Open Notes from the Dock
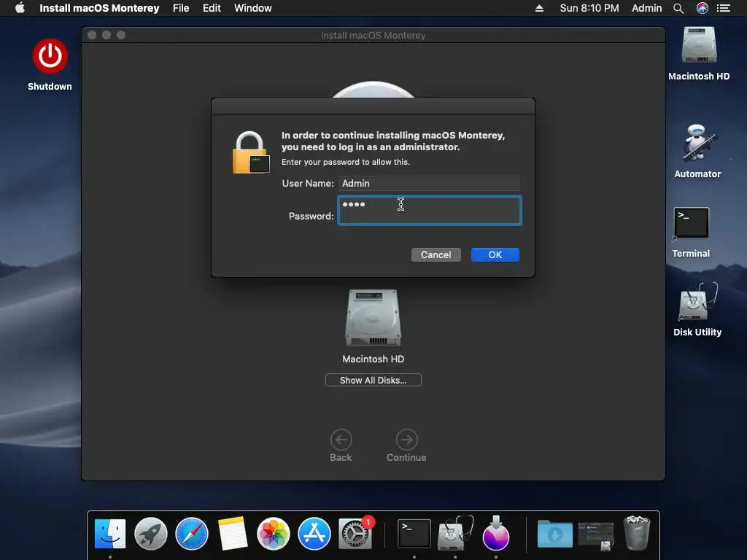 tap(233, 534)
